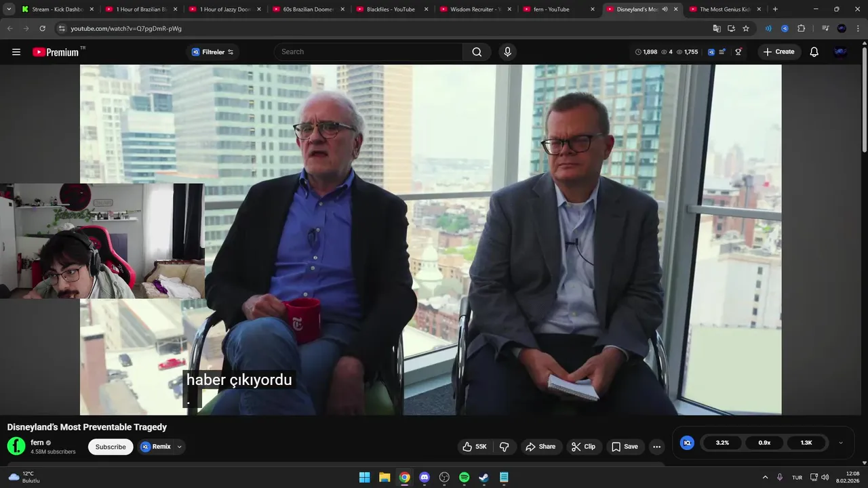The height and width of the screenshot is (488, 868).
Task: Click the Remix button
Action: 156,447
